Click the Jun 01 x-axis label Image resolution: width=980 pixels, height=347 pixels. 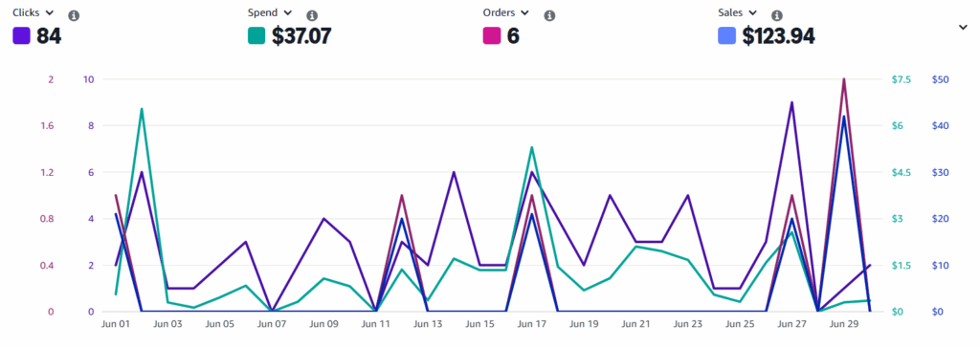click(116, 324)
